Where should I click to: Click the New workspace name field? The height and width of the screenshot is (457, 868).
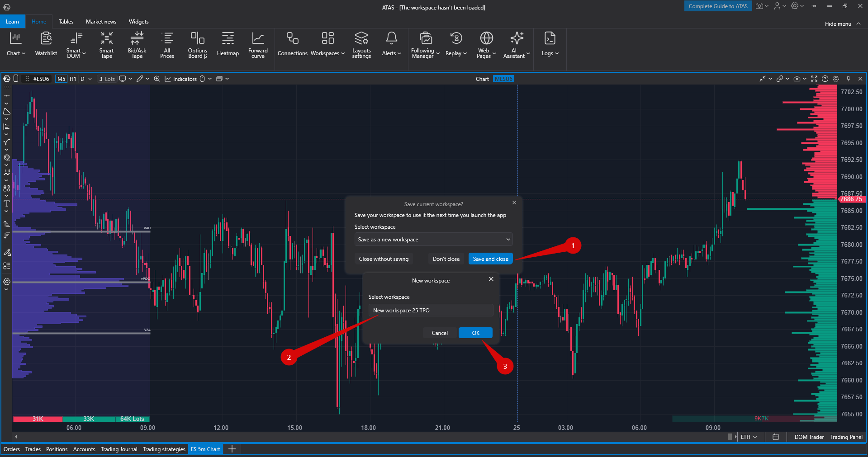coord(431,311)
